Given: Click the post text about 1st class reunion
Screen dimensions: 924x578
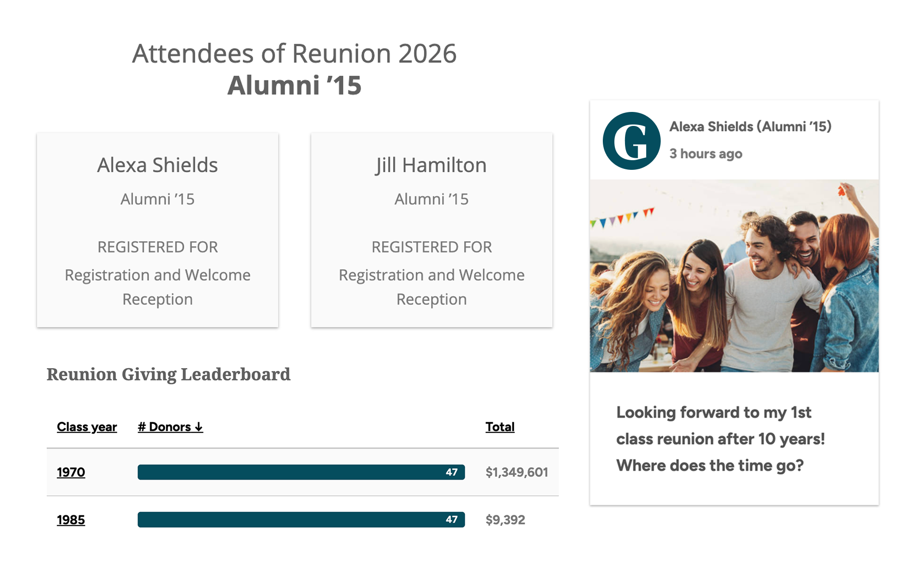Looking at the screenshot, I should [720, 439].
